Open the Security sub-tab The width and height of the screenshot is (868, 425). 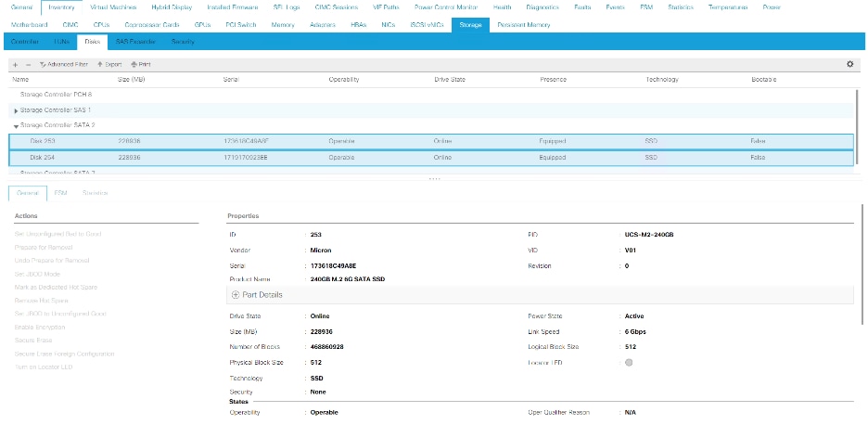click(x=183, y=42)
